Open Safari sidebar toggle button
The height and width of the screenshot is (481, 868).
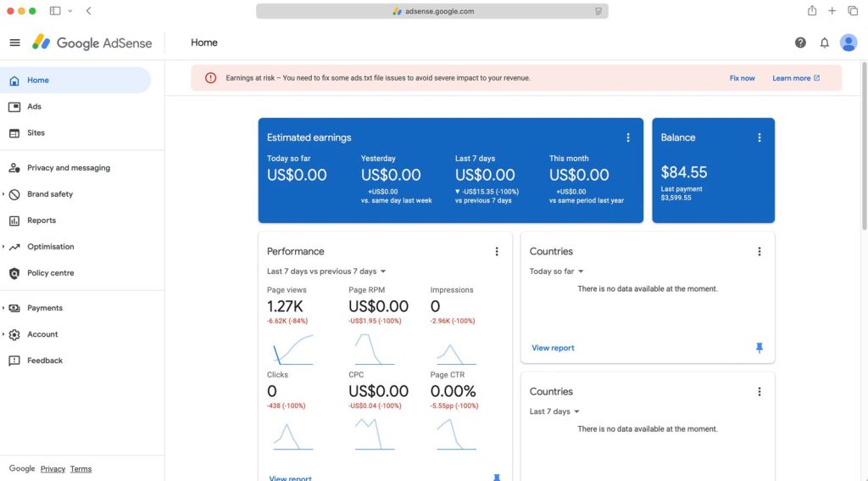pos(55,11)
